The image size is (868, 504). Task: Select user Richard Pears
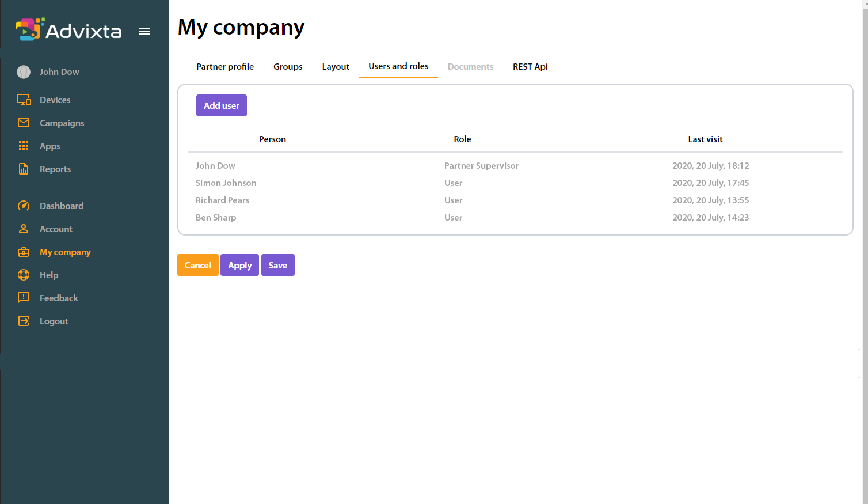[222, 200]
